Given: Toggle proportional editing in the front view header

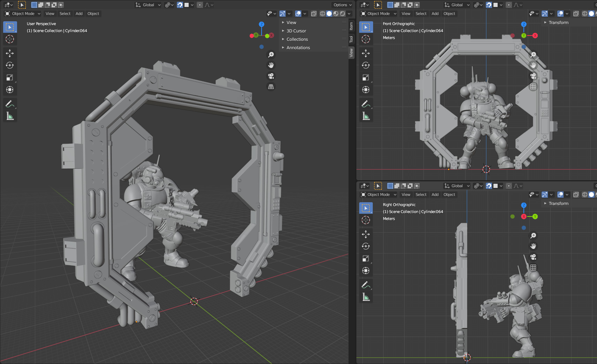Looking at the screenshot, I should click(509, 5).
